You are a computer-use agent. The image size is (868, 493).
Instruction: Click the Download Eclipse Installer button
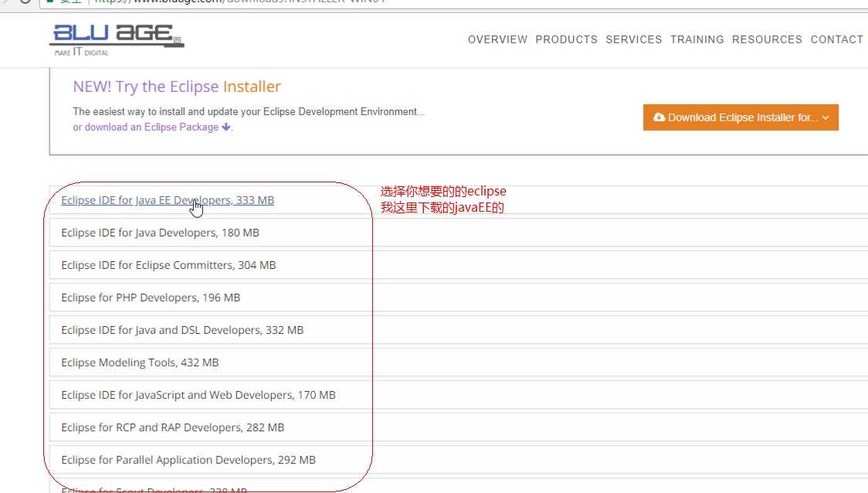coord(741,117)
